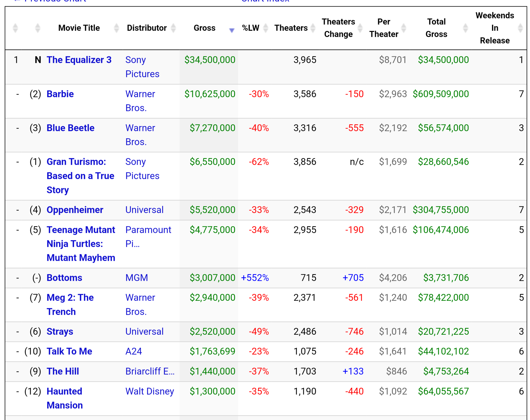The height and width of the screenshot is (420, 530).
Task: Sort by Per Theater arrows
Action: click(404, 28)
